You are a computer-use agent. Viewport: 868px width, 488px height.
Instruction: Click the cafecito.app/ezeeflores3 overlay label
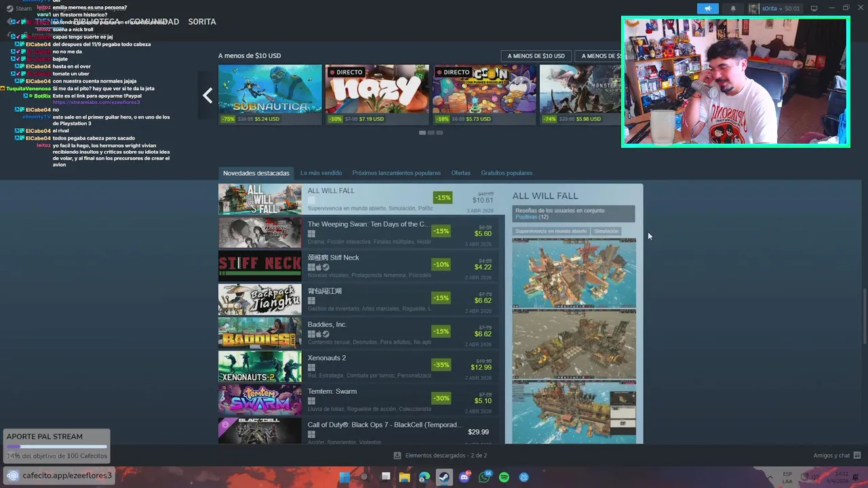[x=67, y=475]
